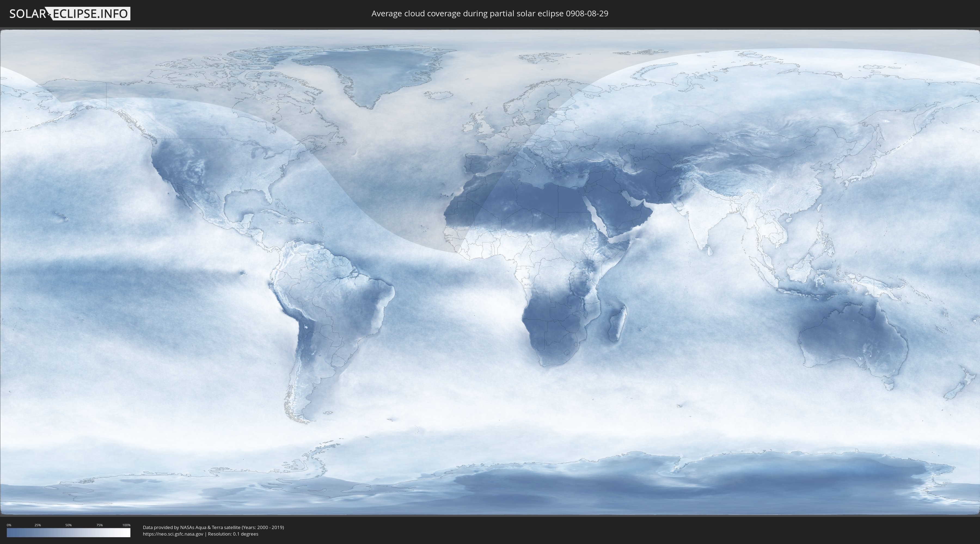Click the cloud coverage gradient legend bar
Screen dimensions: 980x544
[69, 533]
